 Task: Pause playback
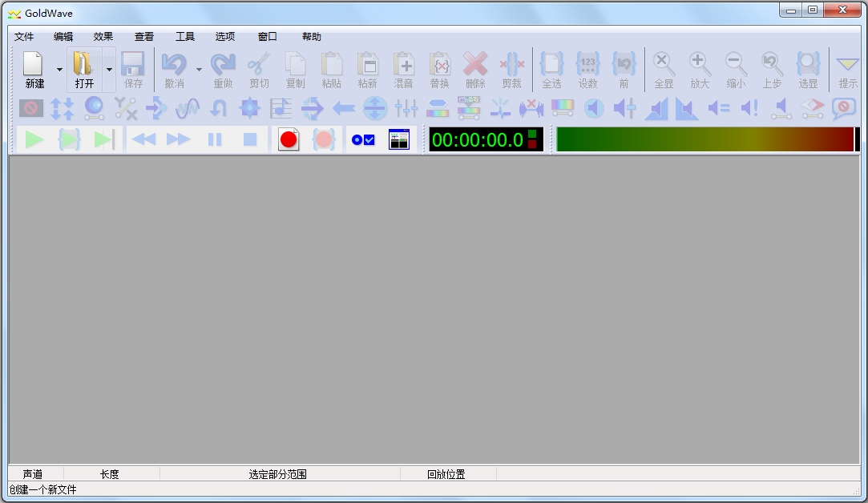(215, 139)
